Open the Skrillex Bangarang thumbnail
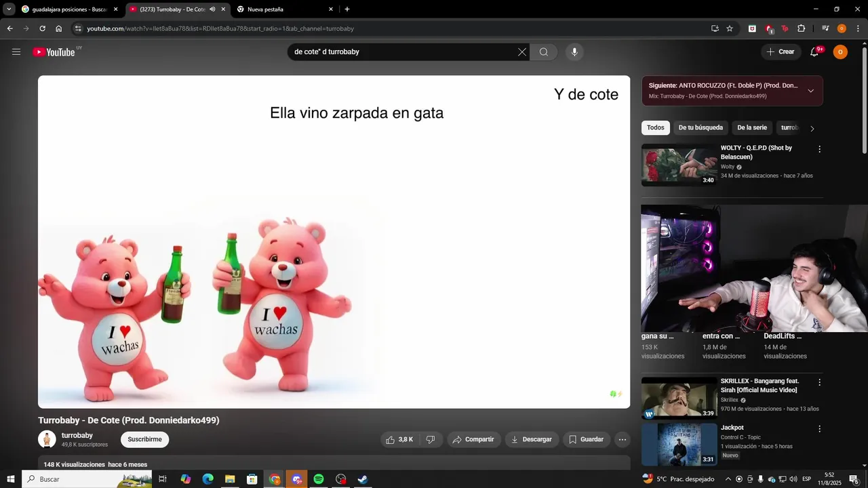 679,398
